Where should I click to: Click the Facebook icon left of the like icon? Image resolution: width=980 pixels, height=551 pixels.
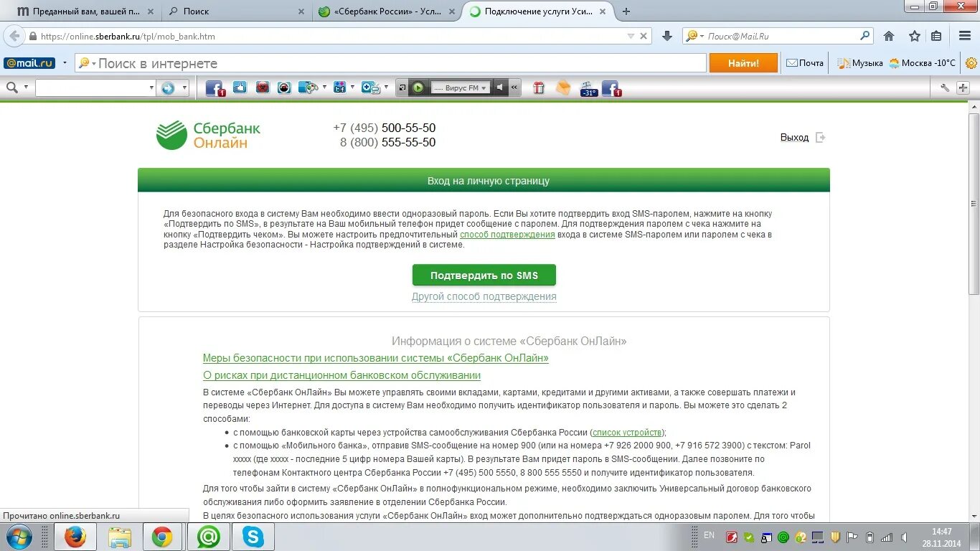pyautogui.click(x=215, y=88)
